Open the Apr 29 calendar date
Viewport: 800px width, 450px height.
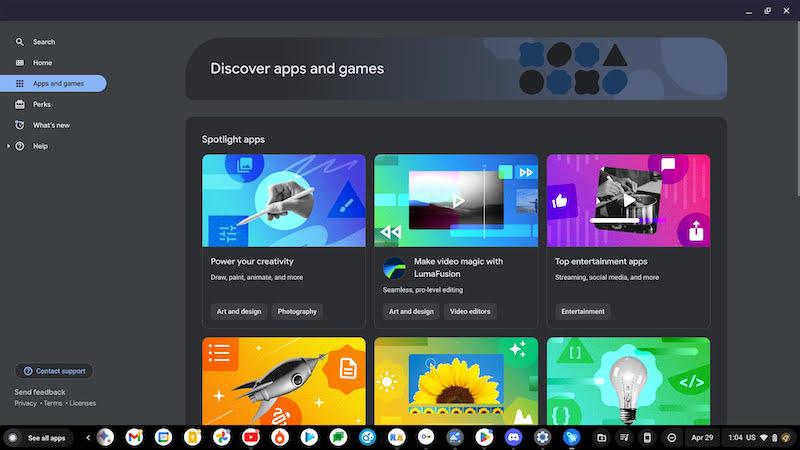tap(701, 437)
